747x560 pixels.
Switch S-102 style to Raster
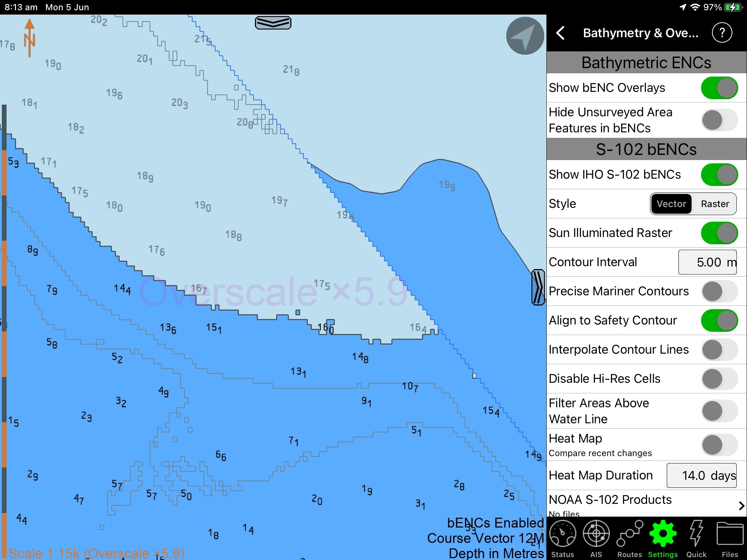(715, 204)
